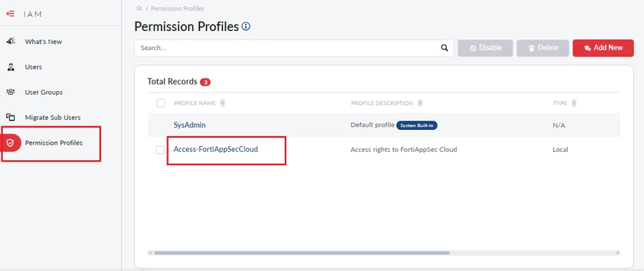Open User Groups menu item
Screen dimensions: 644x271
(44, 92)
